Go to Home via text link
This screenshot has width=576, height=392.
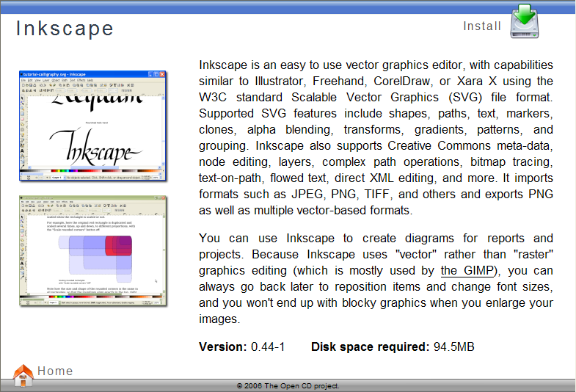[55, 371]
